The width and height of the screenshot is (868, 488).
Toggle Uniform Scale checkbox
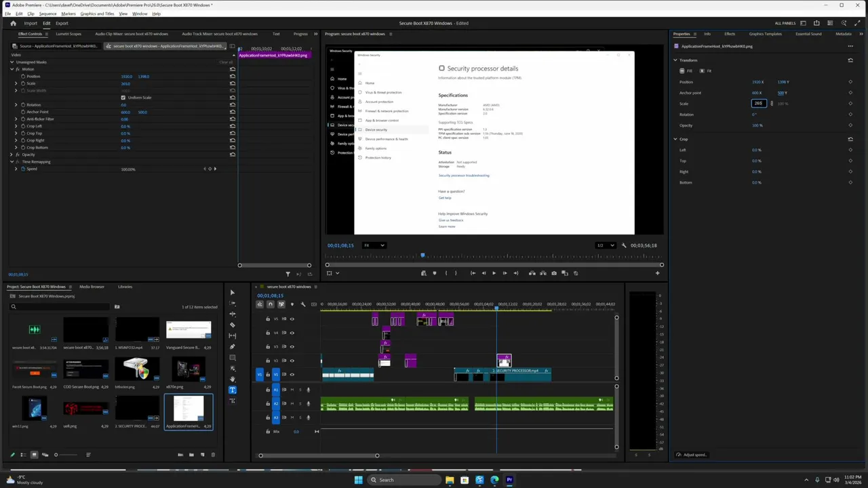pyautogui.click(x=123, y=98)
